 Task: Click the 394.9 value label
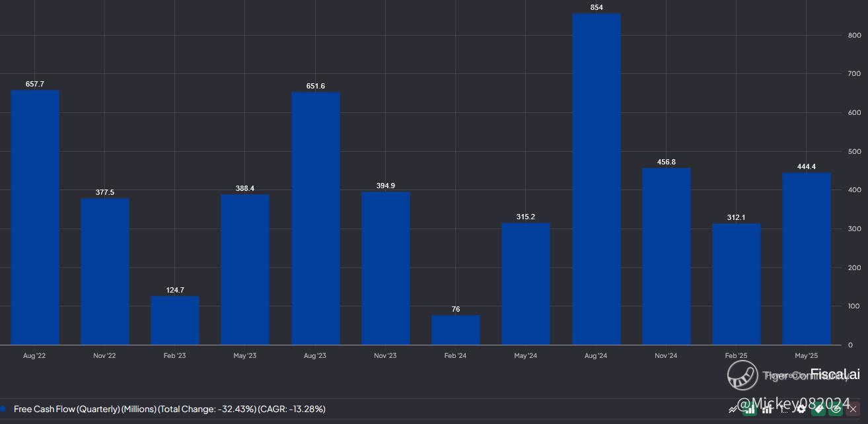386,186
